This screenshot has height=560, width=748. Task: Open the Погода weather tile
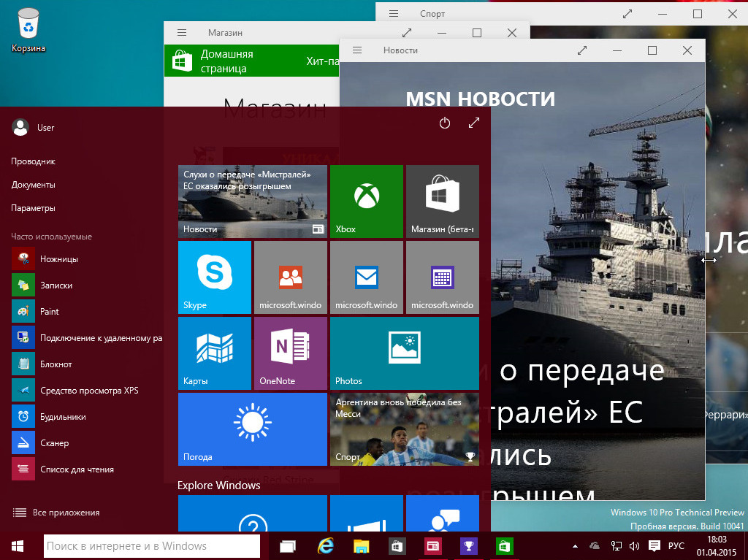253,429
